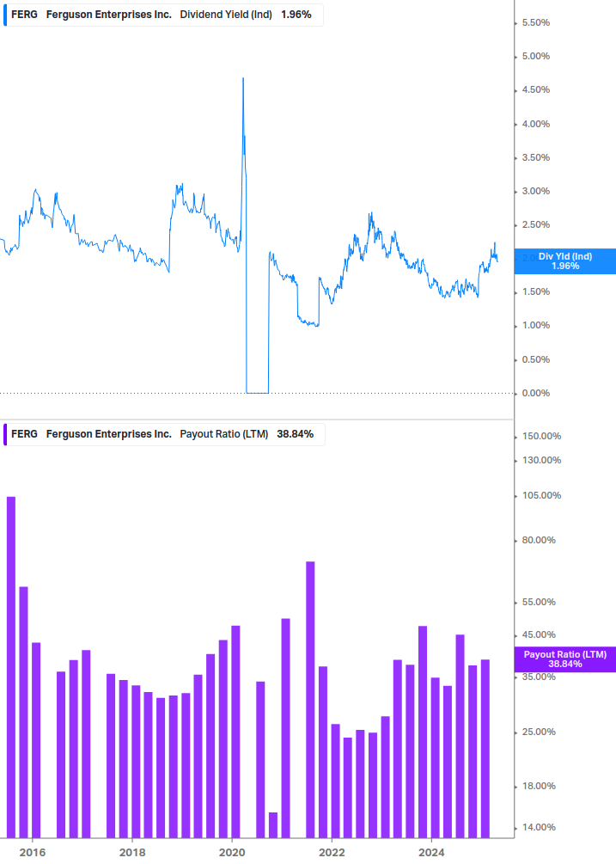Click the 5.50% tick on the yield axis
This screenshot has height=864, width=616.
click(x=535, y=22)
